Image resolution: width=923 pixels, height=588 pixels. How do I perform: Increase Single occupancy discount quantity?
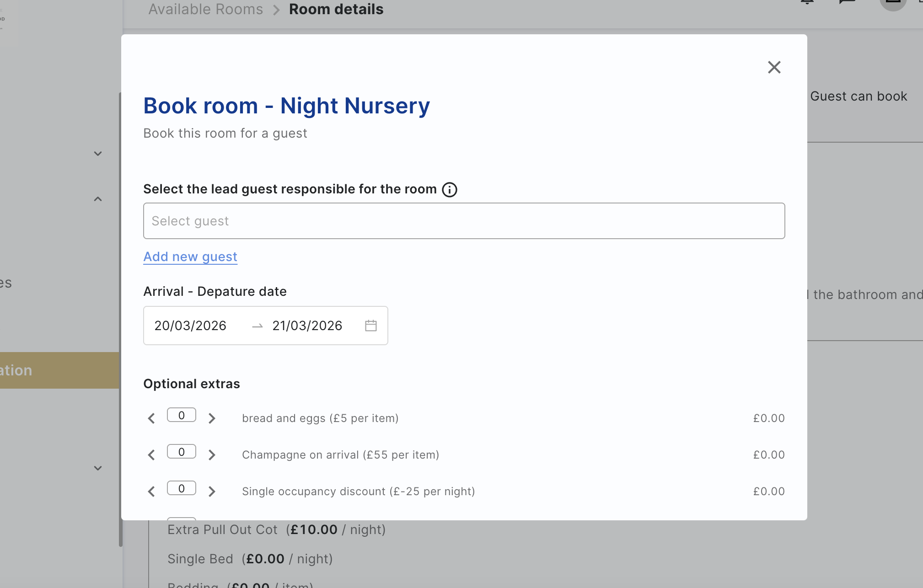[x=212, y=492]
